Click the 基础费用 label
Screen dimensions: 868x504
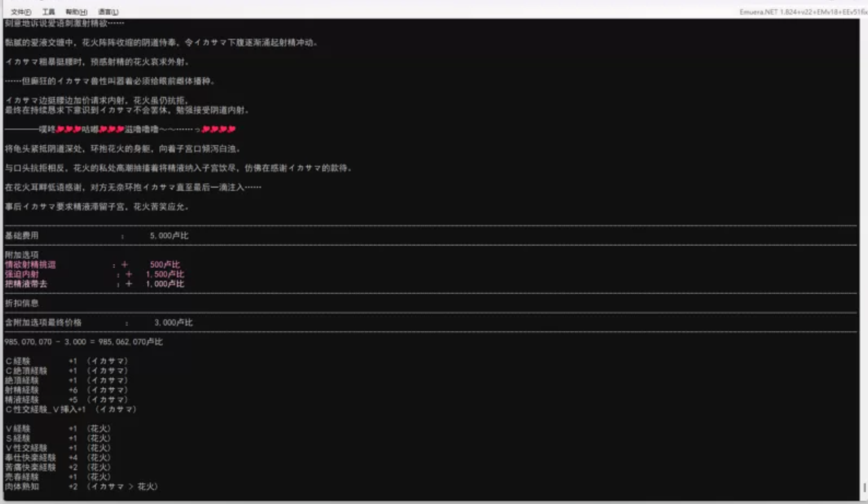point(22,235)
